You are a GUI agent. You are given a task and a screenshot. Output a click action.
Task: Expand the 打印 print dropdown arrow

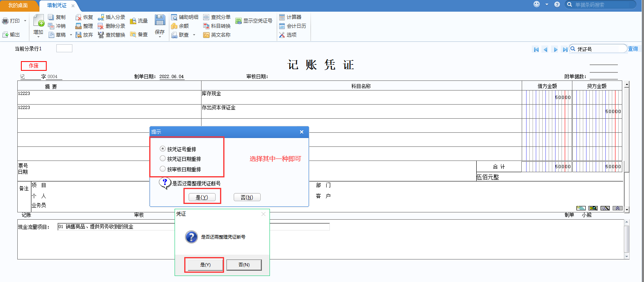(x=25, y=21)
